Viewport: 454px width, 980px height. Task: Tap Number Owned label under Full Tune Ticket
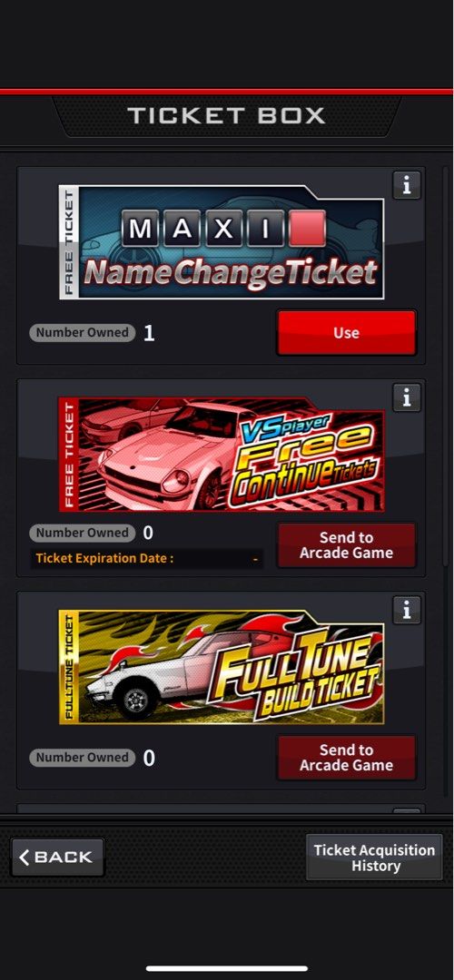click(82, 758)
